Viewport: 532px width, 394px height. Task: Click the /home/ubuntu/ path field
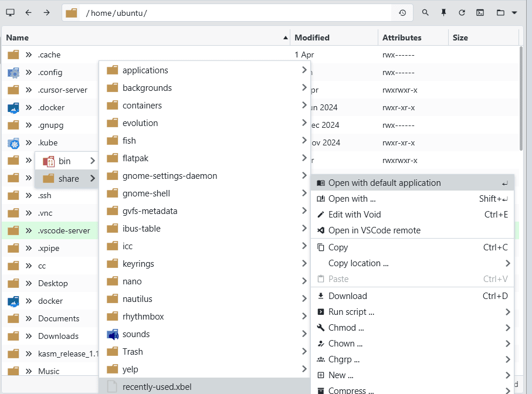tap(235, 13)
